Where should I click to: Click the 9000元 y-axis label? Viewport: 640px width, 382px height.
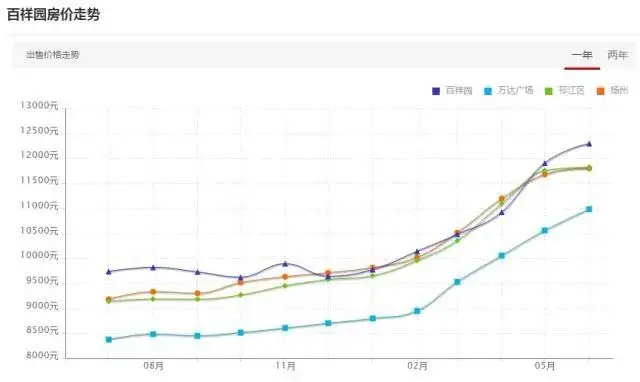pos(42,306)
